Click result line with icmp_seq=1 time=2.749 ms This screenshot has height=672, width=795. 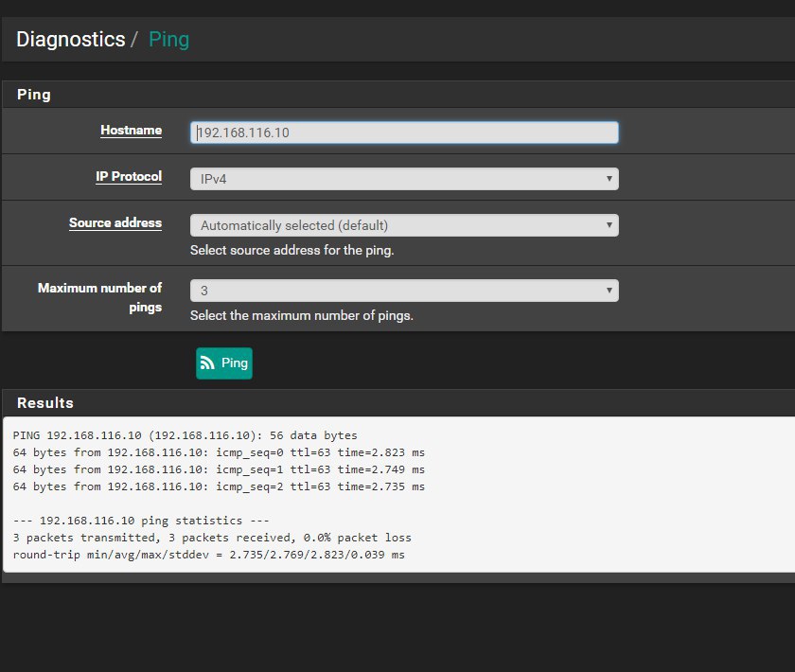click(x=219, y=469)
